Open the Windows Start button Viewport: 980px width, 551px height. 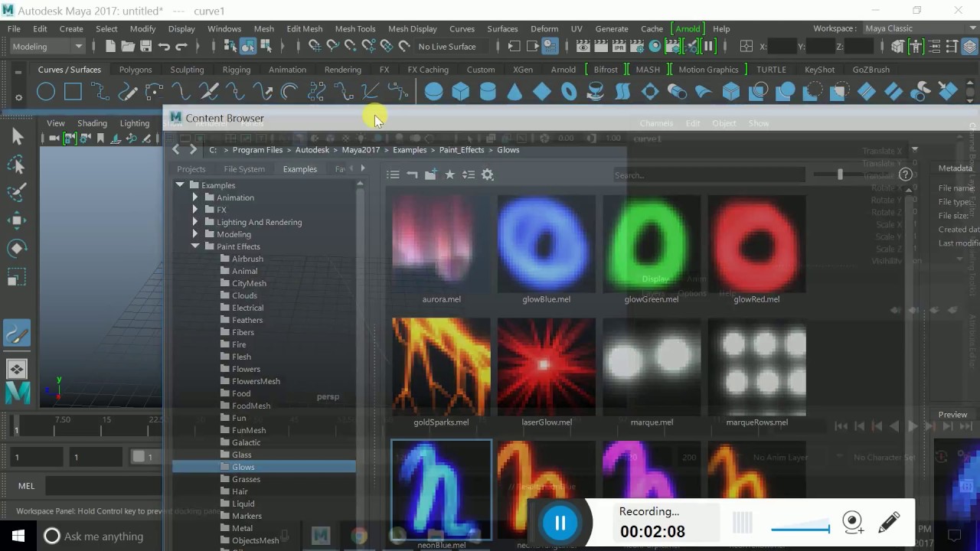(x=18, y=536)
